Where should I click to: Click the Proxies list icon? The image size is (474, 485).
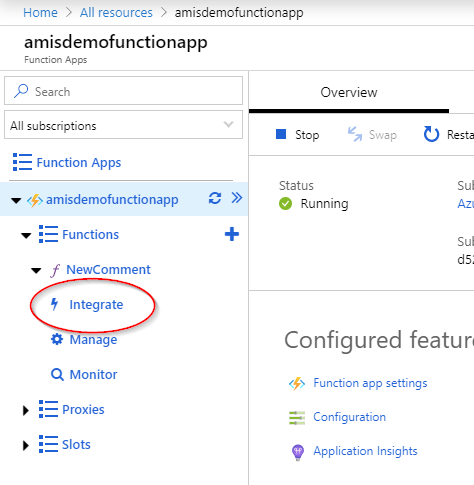point(48,409)
